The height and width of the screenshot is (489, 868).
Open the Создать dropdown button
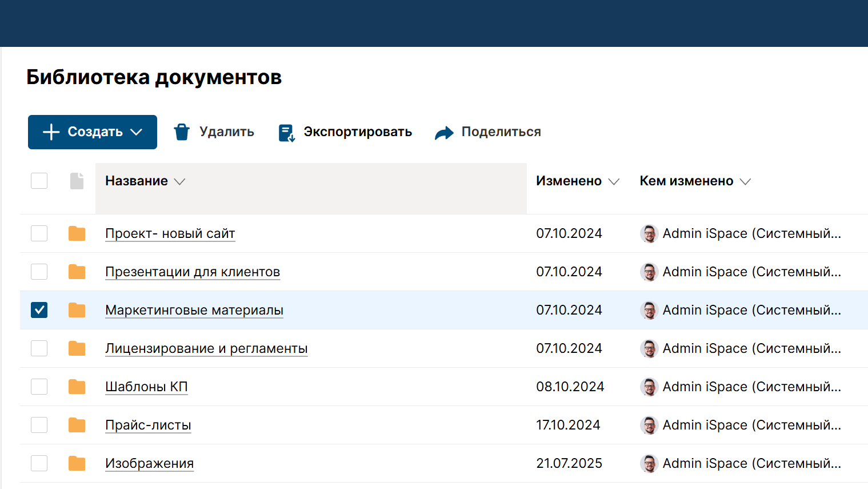[x=93, y=132]
